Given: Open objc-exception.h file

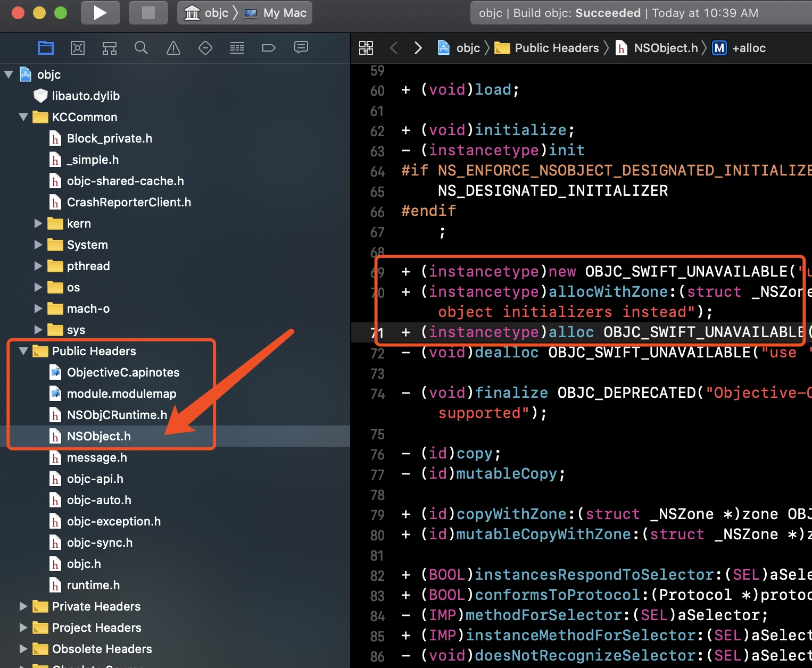Looking at the screenshot, I should pyautogui.click(x=175, y=521).
